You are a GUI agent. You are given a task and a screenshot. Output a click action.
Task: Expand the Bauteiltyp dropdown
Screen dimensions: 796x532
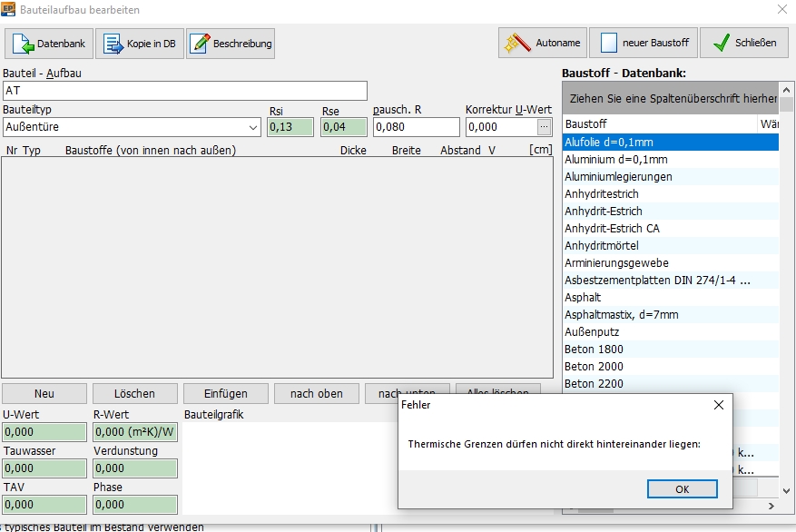point(252,127)
